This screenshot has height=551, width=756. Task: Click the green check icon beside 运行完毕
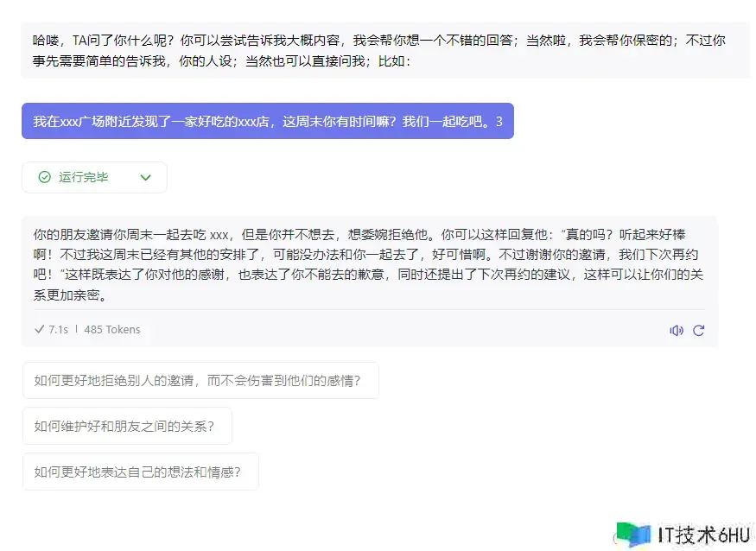tap(44, 177)
